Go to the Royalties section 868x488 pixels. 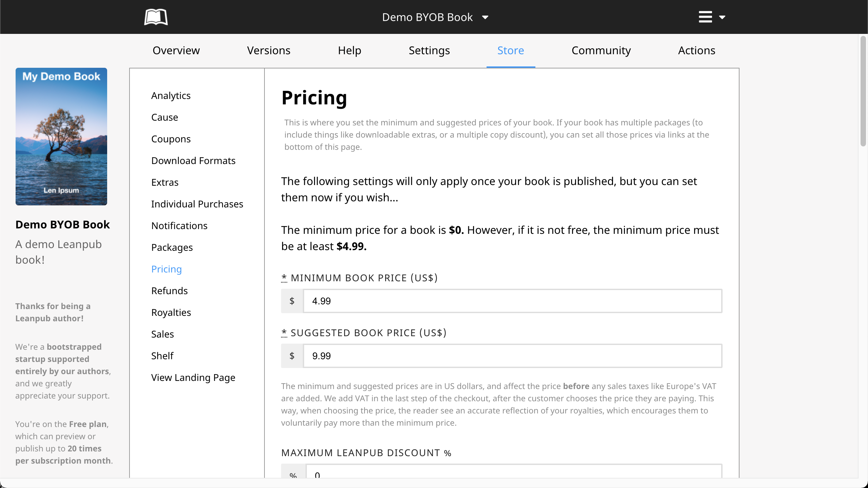[171, 312]
